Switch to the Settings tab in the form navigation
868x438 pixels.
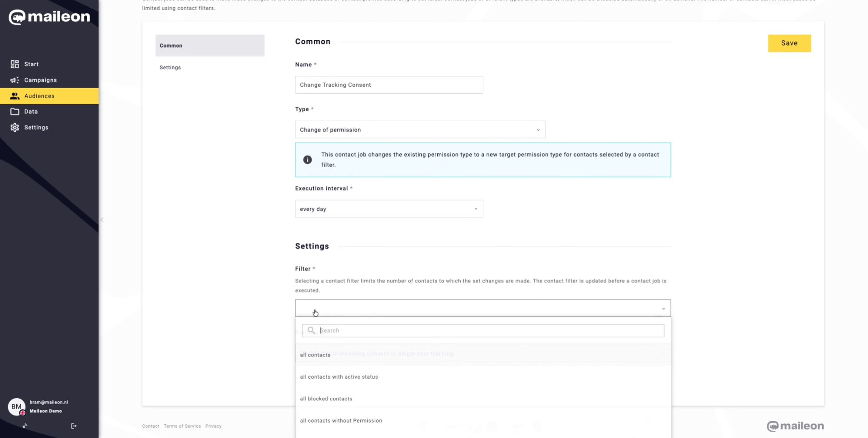tap(170, 67)
